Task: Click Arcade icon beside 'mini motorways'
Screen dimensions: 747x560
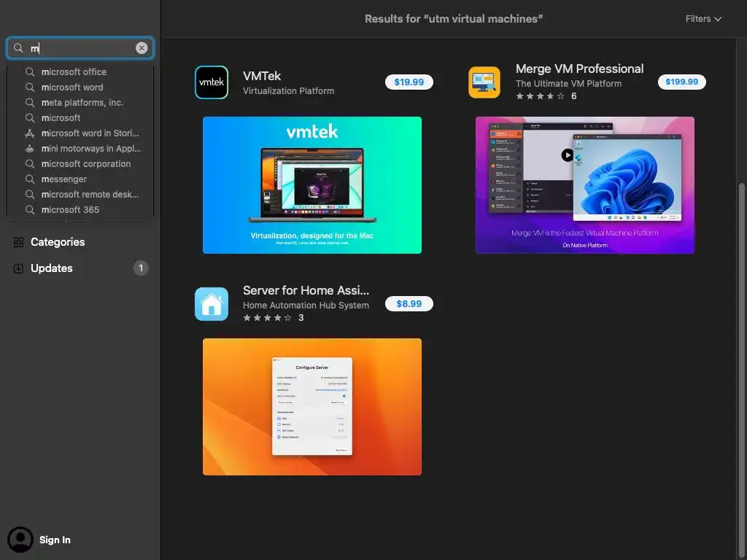Action: [29, 149]
